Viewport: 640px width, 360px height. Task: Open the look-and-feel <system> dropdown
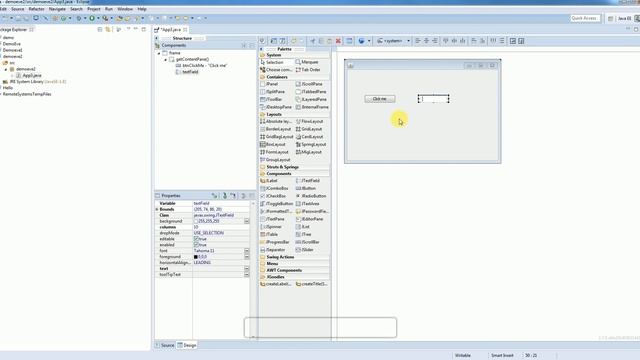coord(393,41)
